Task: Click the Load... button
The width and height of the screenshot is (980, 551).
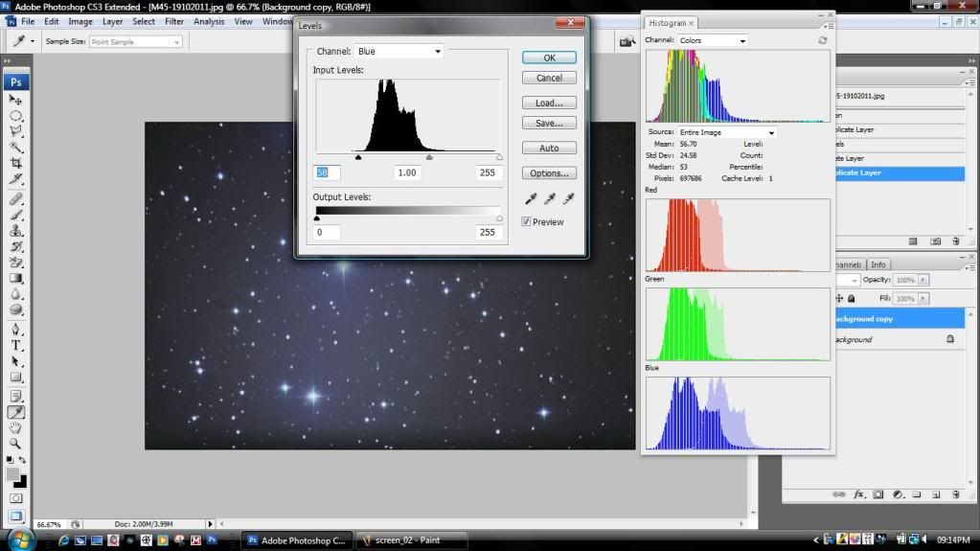Action: click(x=549, y=103)
